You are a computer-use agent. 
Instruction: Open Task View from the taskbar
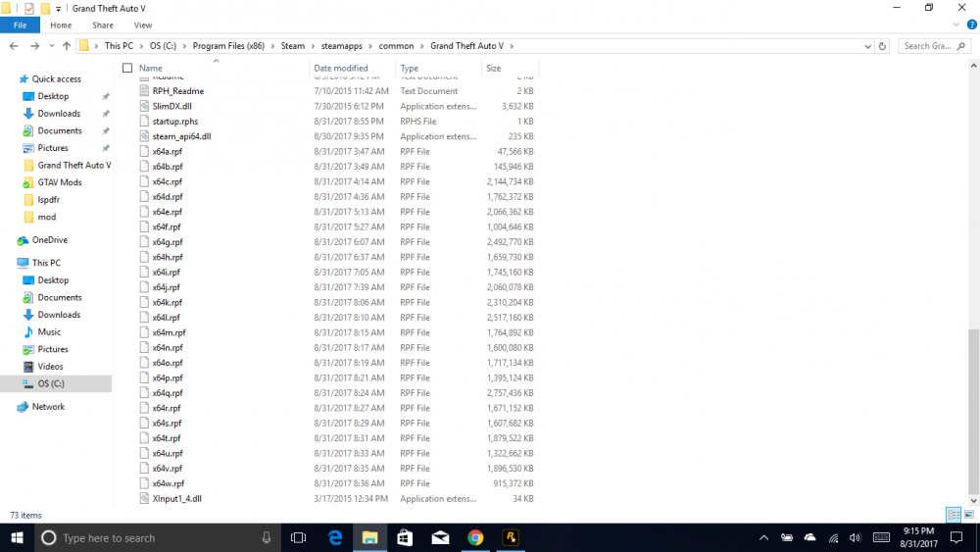[x=298, y=537]
